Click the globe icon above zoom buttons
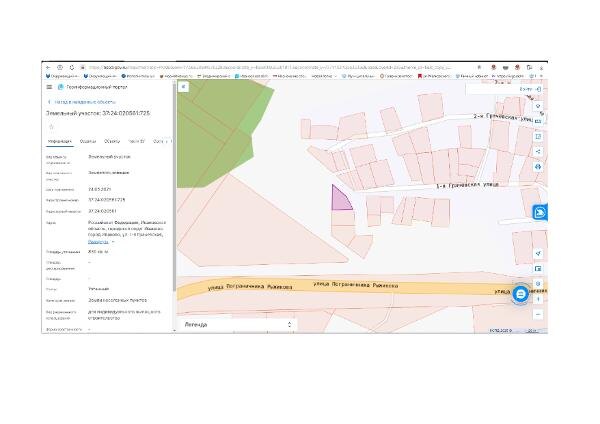Viewport: 600px width, 424px height. tap(538, 284)
